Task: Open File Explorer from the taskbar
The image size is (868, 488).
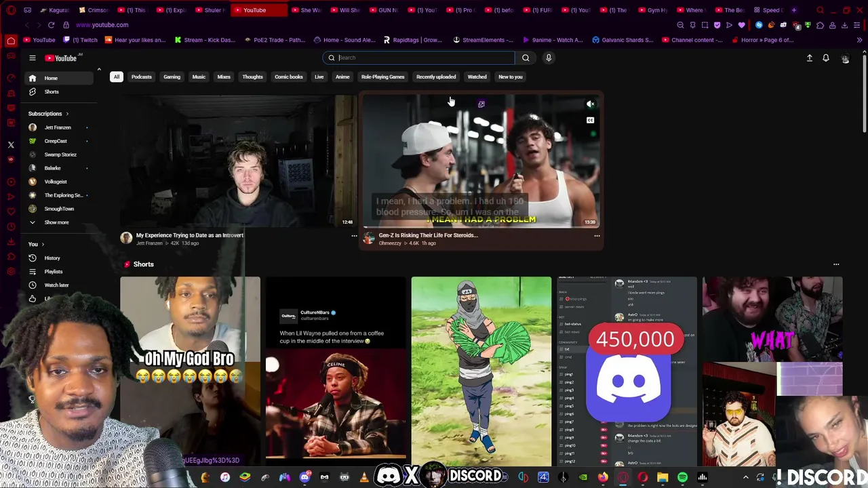Action: (x=663, y=478)
